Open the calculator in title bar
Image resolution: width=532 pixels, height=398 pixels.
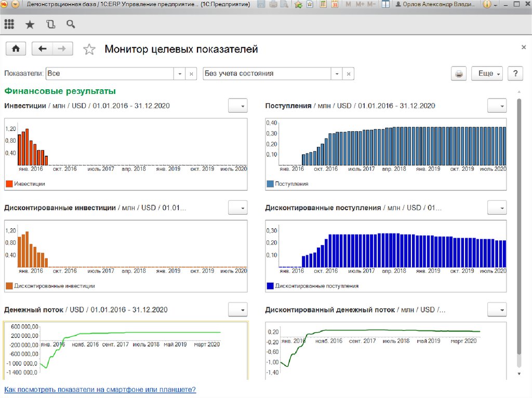click(x=323, y=5)
